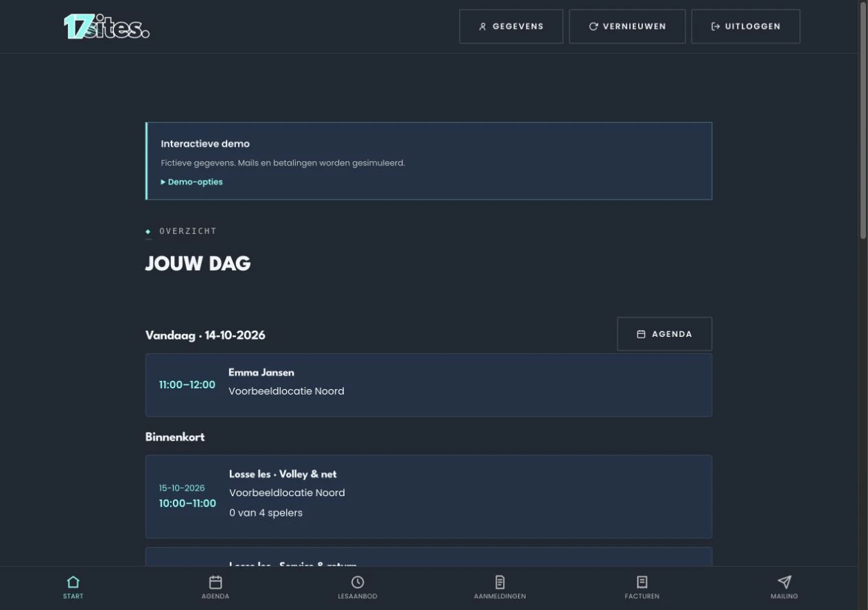Click the 'Vandaag · 14-10-2026' heading

pyautogui.click(x=205, y=336)
